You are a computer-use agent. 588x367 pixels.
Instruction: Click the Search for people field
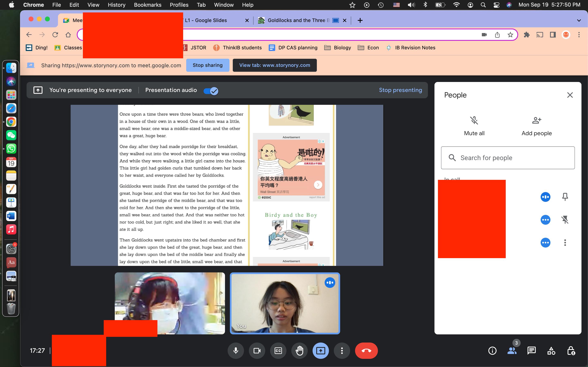[x=508, y=158]
